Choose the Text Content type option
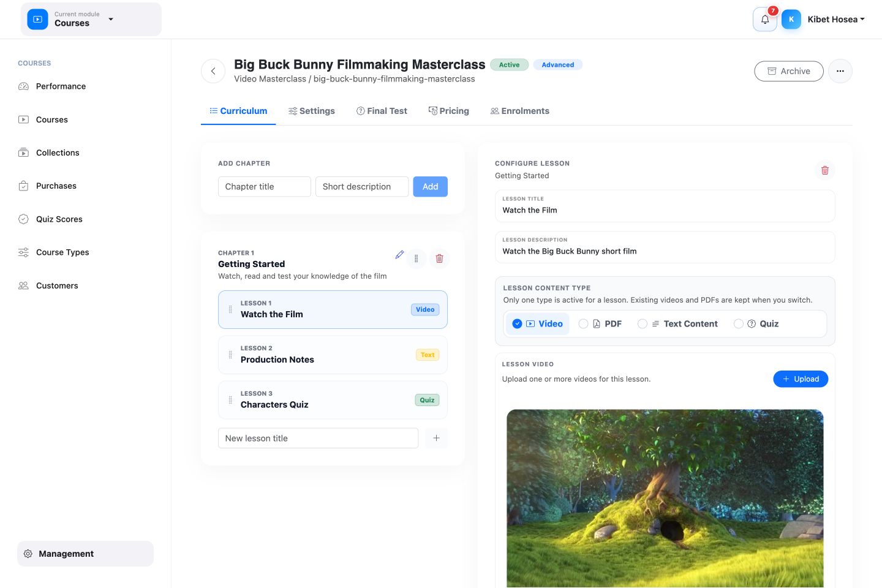Screen dimensions: 882x588 pos(677,324)
